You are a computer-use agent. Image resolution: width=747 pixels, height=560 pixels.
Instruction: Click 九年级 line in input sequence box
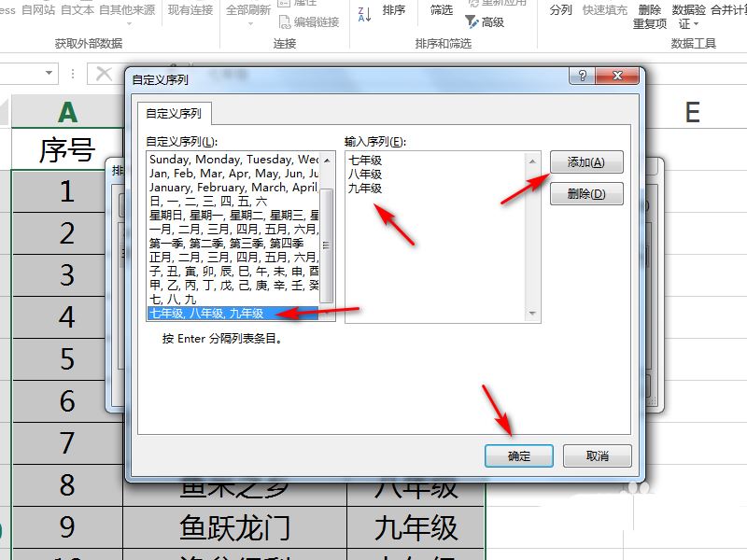365,189
